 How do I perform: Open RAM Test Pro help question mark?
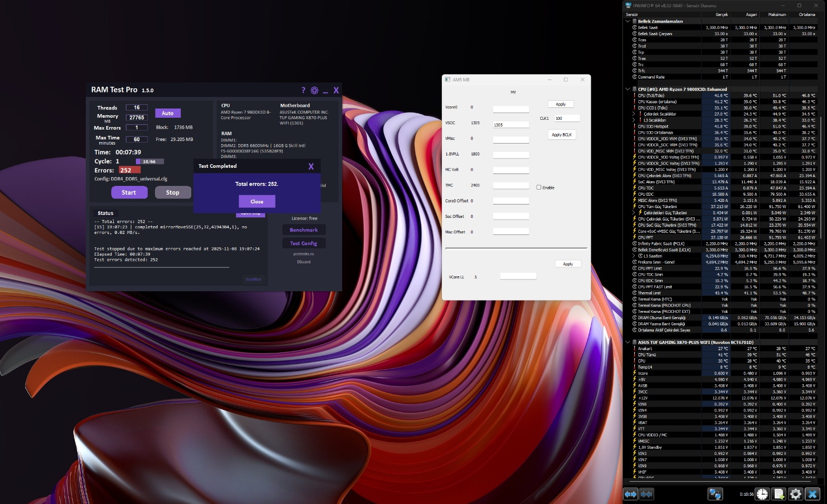click(x=303, y=90)
